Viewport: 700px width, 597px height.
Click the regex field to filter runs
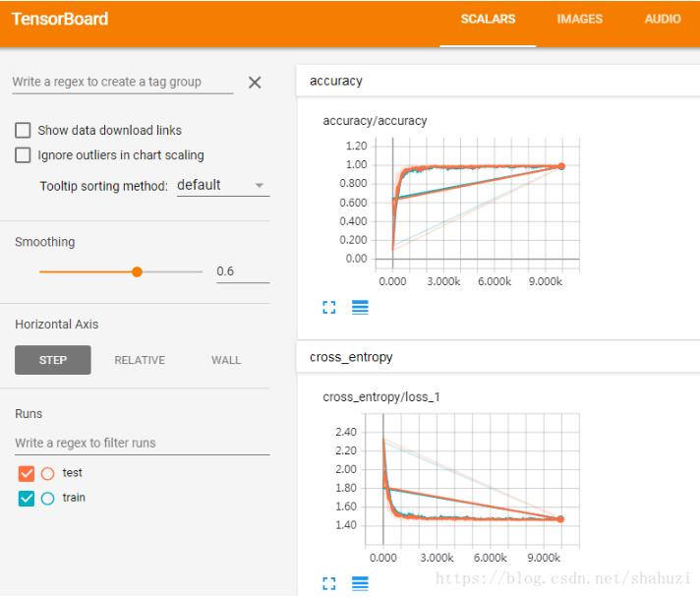pyautogui.click(x=142, y=444)
